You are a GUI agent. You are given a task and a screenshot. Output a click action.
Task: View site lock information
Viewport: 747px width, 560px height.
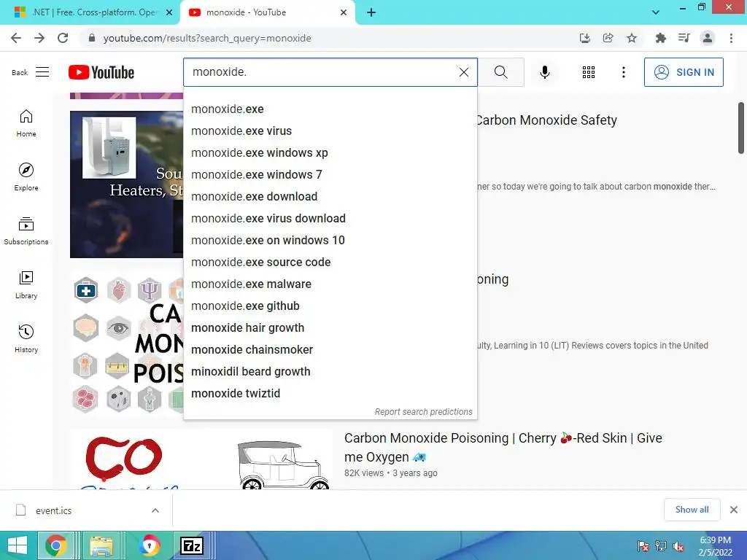point(92,38)
